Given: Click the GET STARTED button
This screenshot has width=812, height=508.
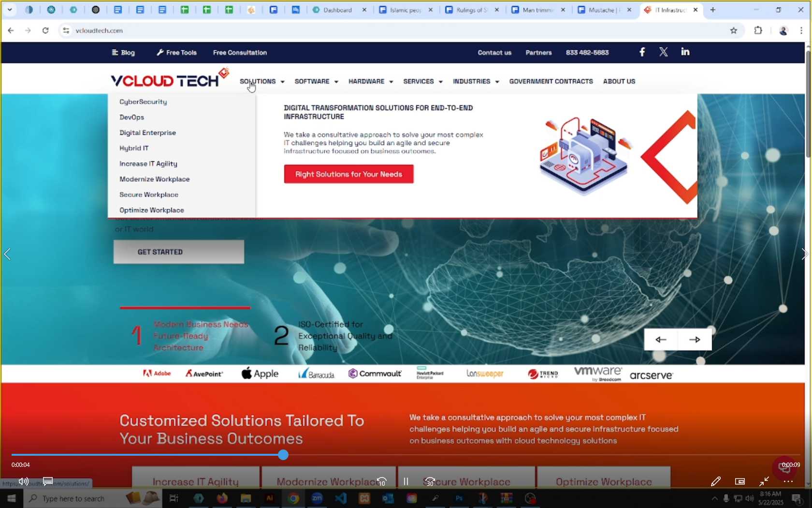Looking at the screenshot, I should coord(179,252).
